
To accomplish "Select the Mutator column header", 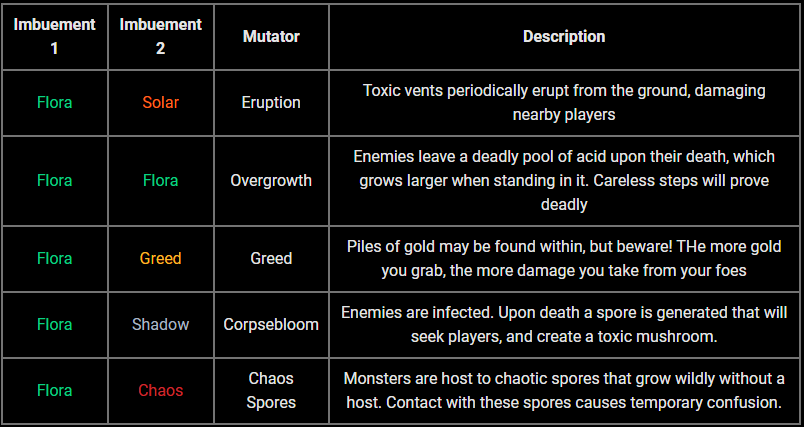I will 271,36.
